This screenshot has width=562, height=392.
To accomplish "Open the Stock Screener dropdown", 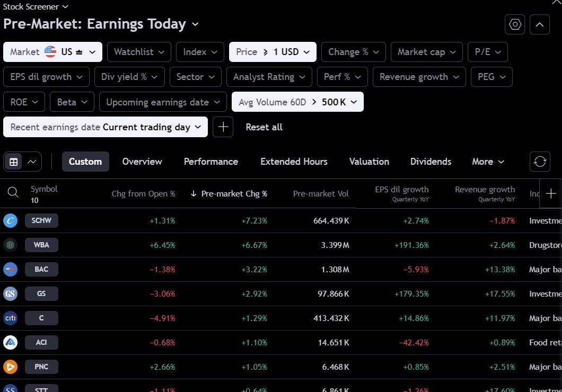I will [35, 6].
